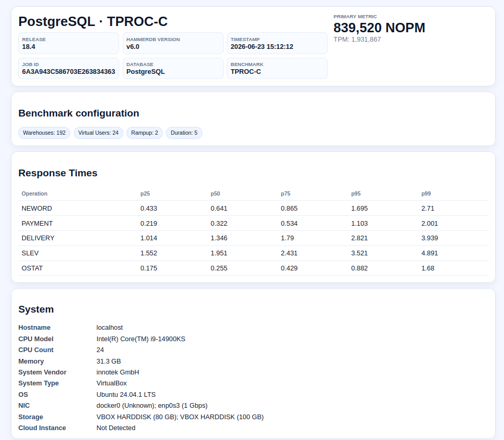Click the p25 column header
This screenshot has height=440, width=504.
(x=145, y=193)
